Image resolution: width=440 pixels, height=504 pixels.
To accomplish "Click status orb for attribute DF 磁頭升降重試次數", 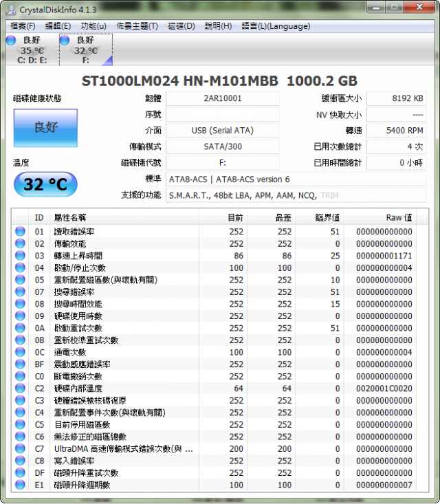I will (20, 472).
